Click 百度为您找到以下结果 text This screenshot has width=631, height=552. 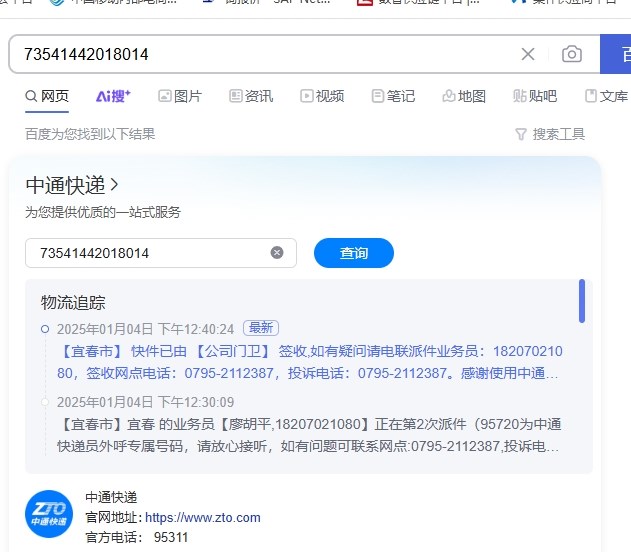coord(90,134)
